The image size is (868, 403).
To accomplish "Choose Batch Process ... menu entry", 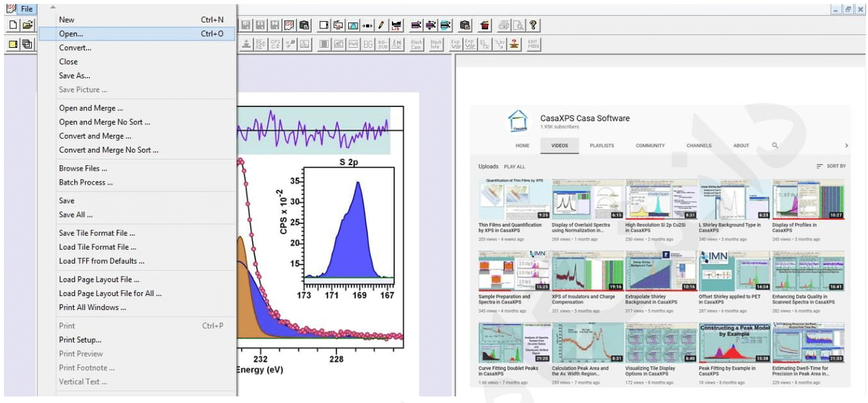I will point(137,183).
